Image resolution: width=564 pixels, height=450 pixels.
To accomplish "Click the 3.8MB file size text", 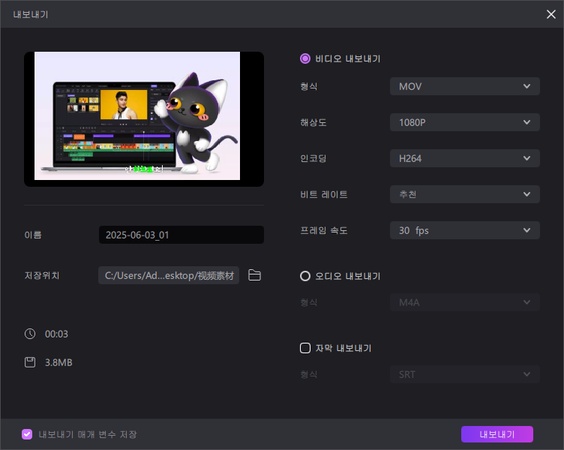I will [59, 362].
